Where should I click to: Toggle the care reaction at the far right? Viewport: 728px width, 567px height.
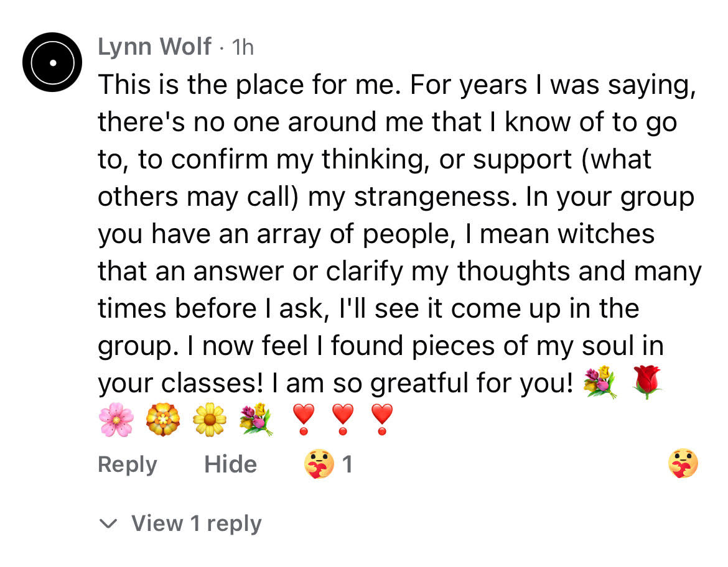683,464
